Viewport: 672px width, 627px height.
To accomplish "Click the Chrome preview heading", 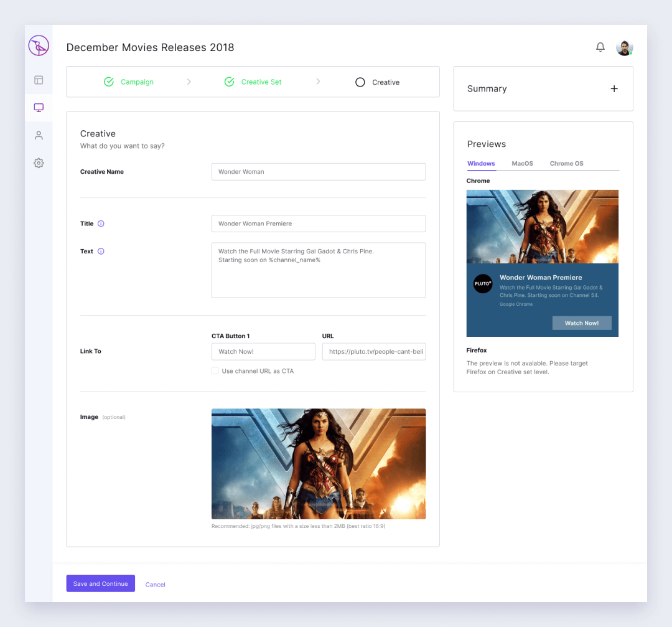I will 478,181.
